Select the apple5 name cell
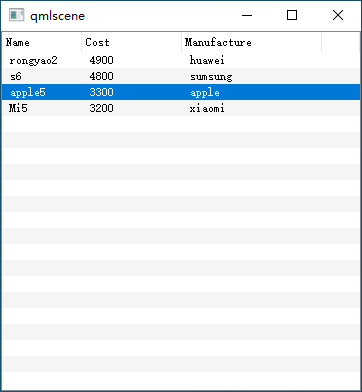Image resolution: width=362 pixels, height=392 pixels. [x=28, y=93]
